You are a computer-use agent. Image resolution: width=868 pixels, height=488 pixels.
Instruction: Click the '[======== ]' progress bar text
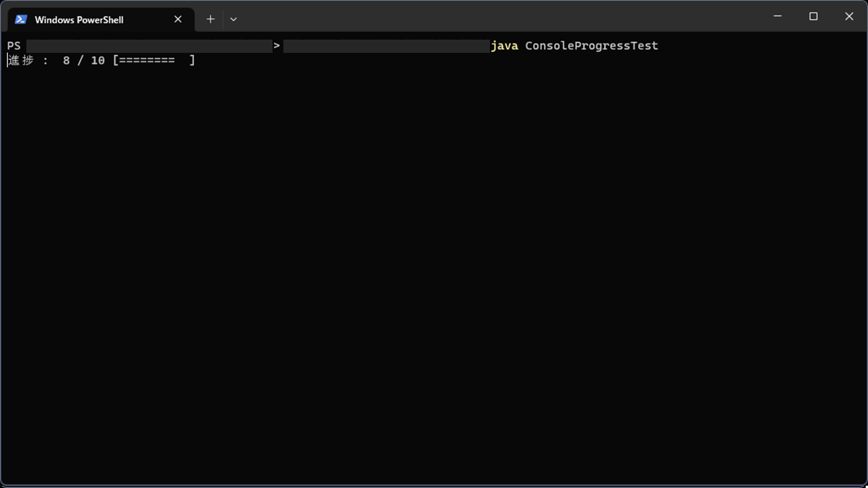[154, 61]
